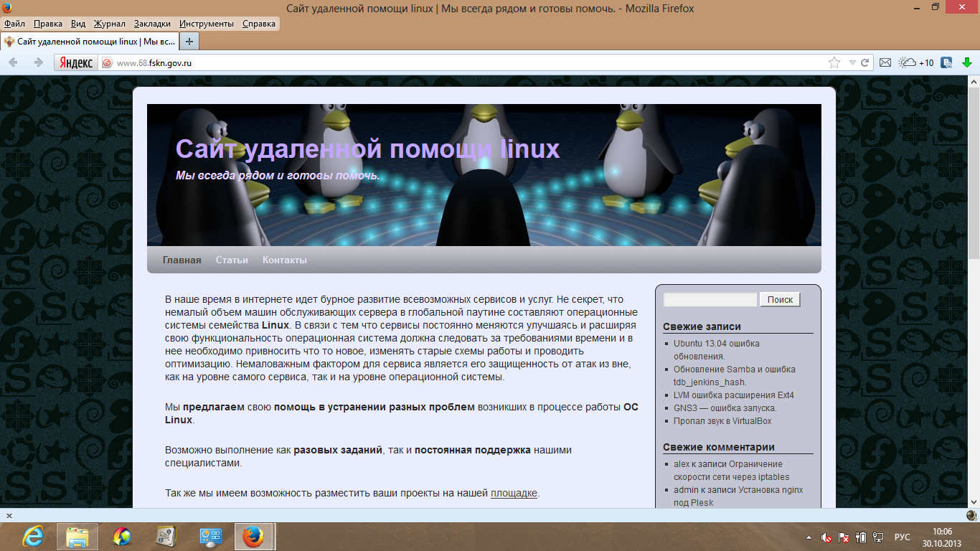Open a new tab with plus button
Screen dimensions: 980x551
pyautogui.click(x=189, y=42)
